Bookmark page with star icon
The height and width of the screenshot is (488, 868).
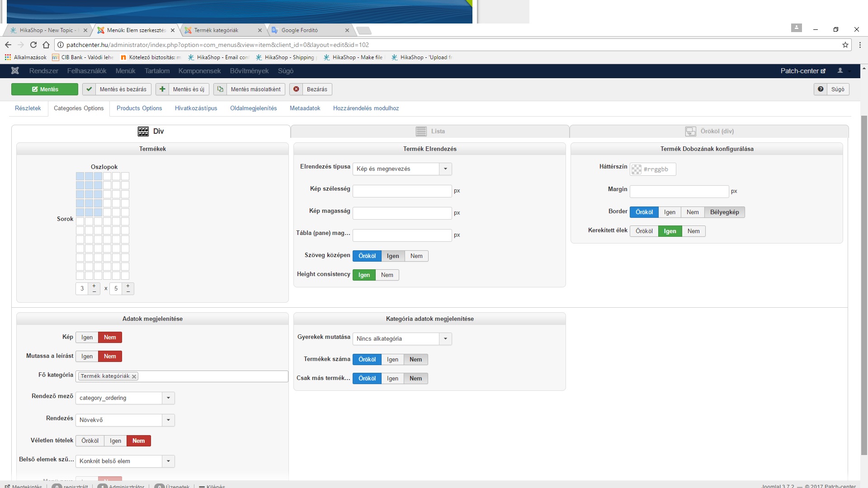845,45
